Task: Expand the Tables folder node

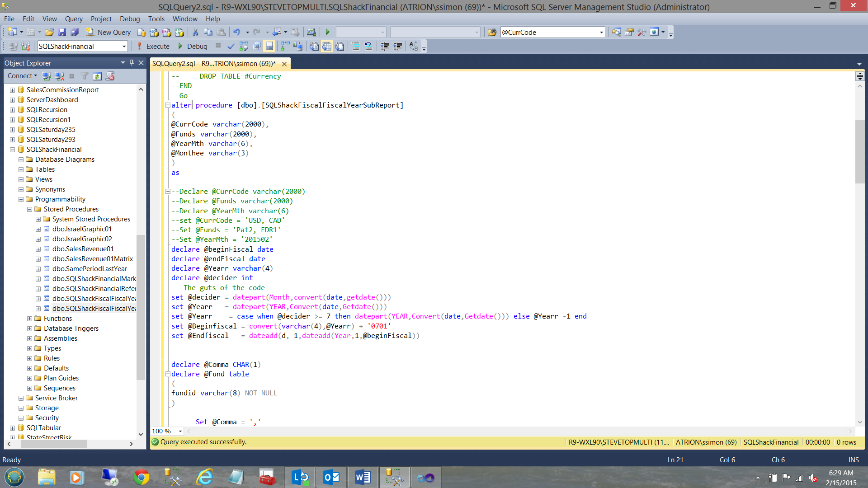Action: [x=21, y=169]
